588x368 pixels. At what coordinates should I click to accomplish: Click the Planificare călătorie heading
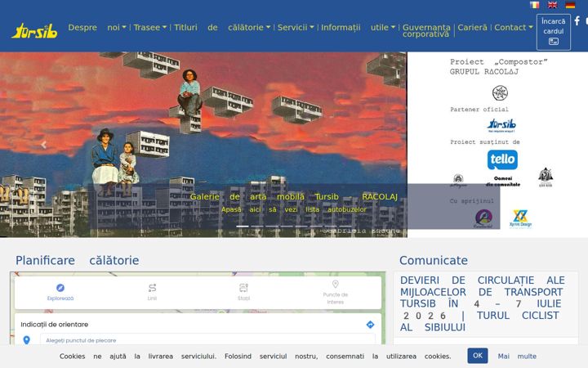[78, 260]
